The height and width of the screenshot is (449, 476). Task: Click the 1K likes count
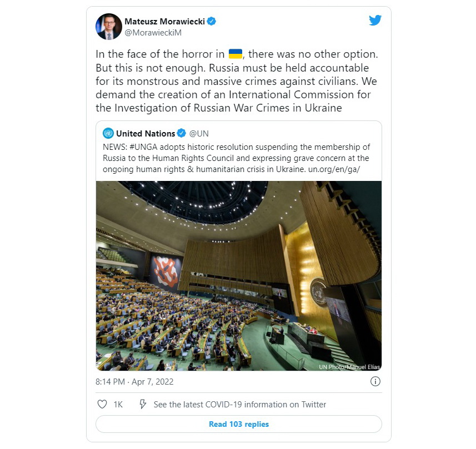(x=118, y=405)
